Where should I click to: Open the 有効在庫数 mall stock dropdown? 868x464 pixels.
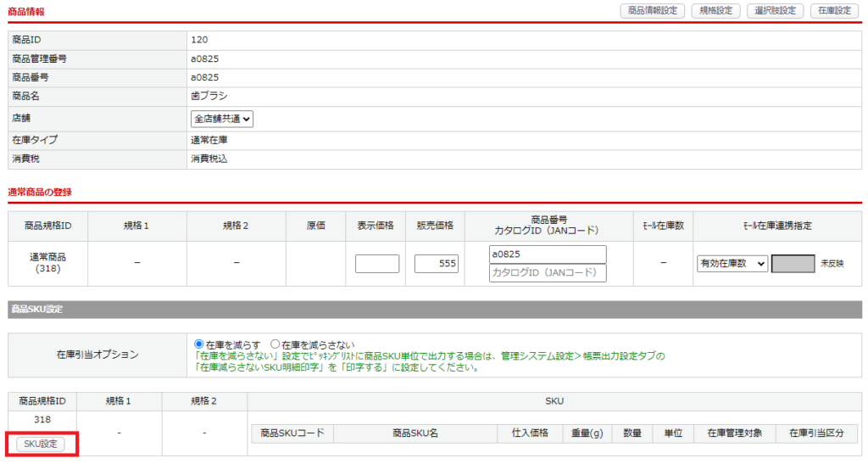[732, 264]
